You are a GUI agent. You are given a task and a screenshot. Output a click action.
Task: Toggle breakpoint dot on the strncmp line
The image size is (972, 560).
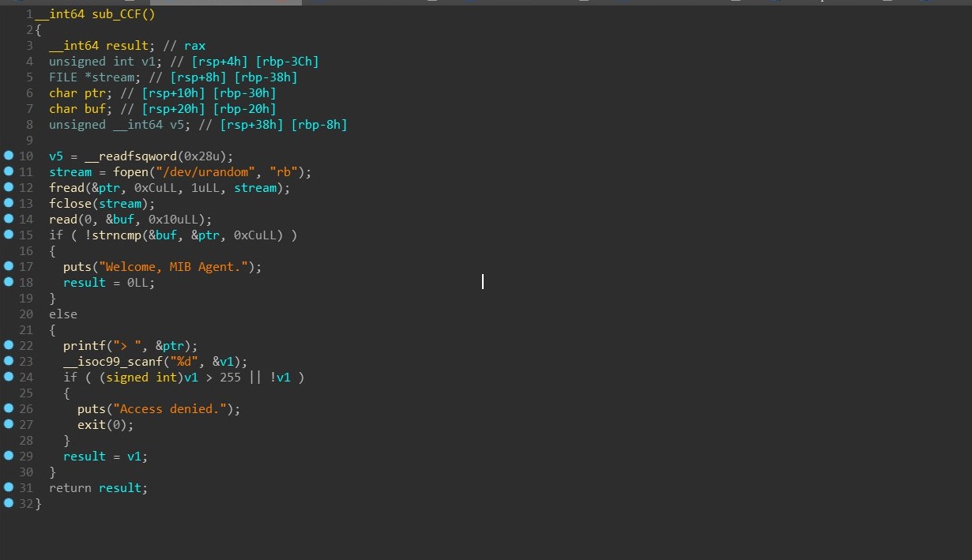[x=9, y=235]
